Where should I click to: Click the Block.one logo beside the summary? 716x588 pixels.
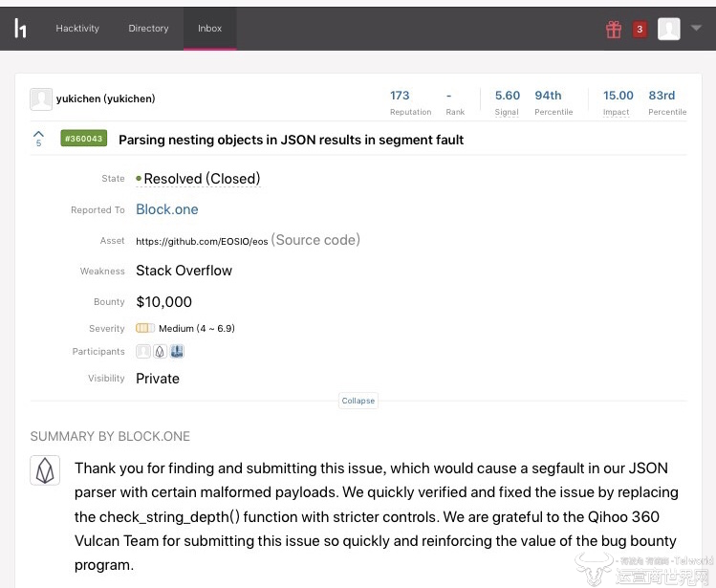pyautogui.click(x=45, y=470)
